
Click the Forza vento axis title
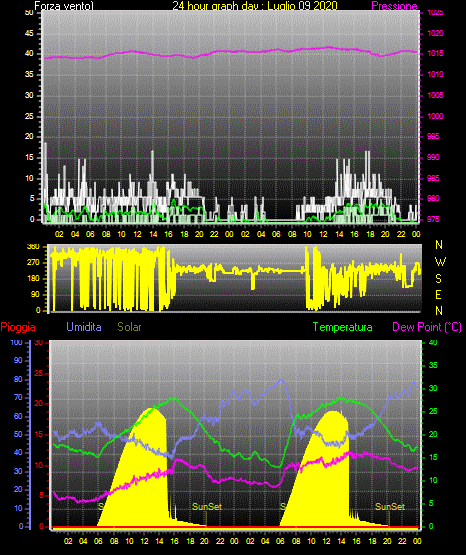pyautogui.click(x=64, y=6)
